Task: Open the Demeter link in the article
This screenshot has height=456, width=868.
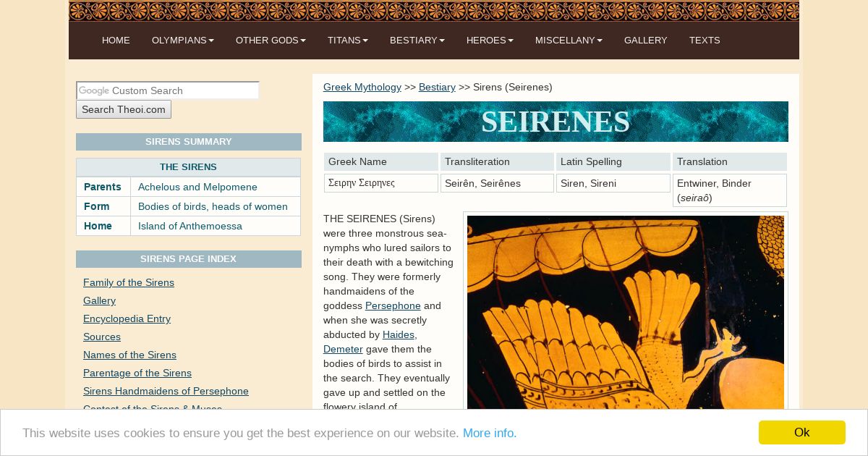Action: 343,349
